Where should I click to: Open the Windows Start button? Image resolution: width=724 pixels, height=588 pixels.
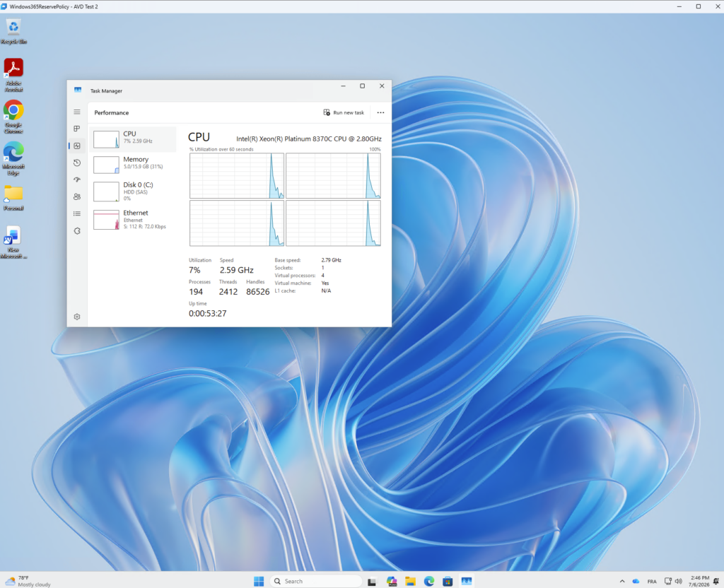[x=259, y=581]
